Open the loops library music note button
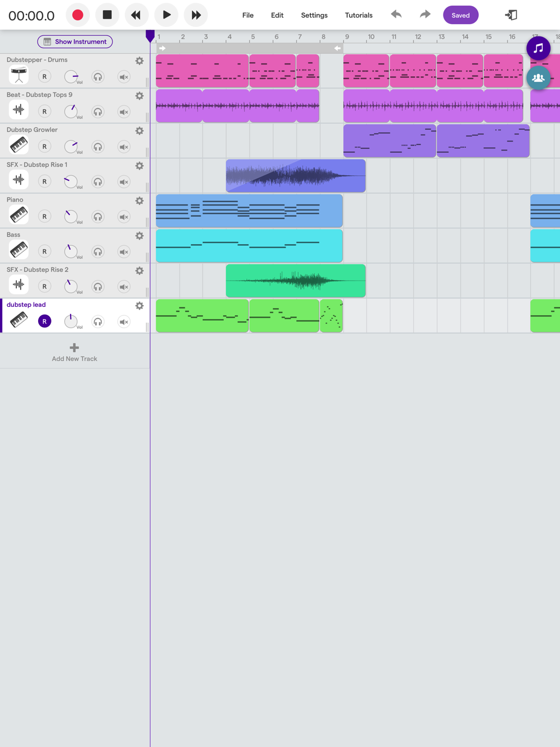Screen dimensions: 560x747 coord(538,48)
